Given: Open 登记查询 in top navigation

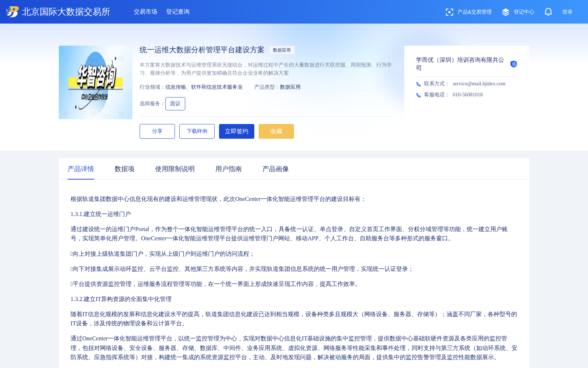Looking at the screenshot, I should 178,12.
